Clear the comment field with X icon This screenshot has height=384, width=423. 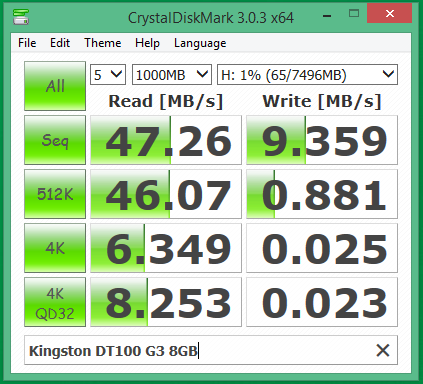383,350
